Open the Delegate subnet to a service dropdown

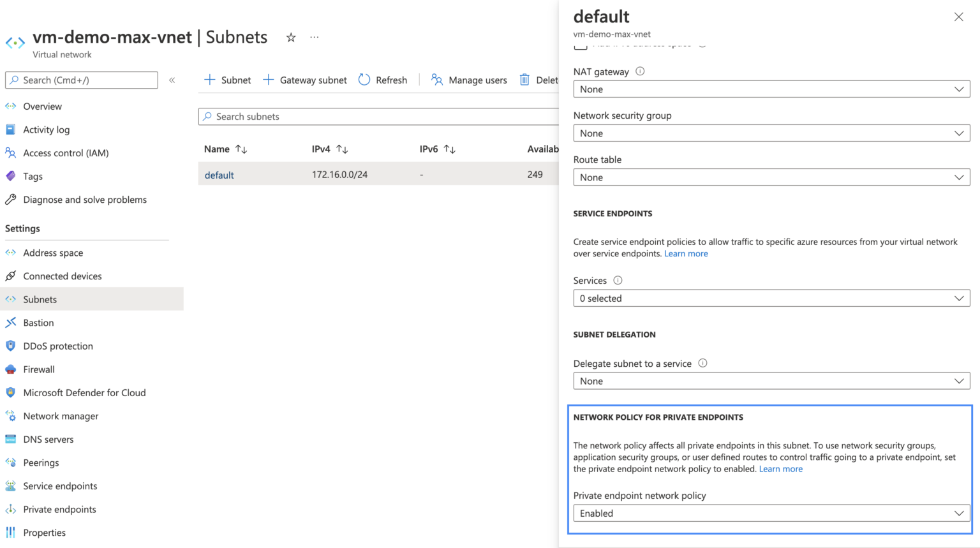click(771, 381)
